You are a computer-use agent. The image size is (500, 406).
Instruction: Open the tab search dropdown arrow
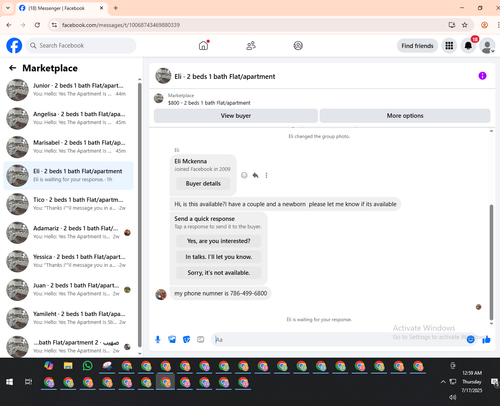[8, 8]
